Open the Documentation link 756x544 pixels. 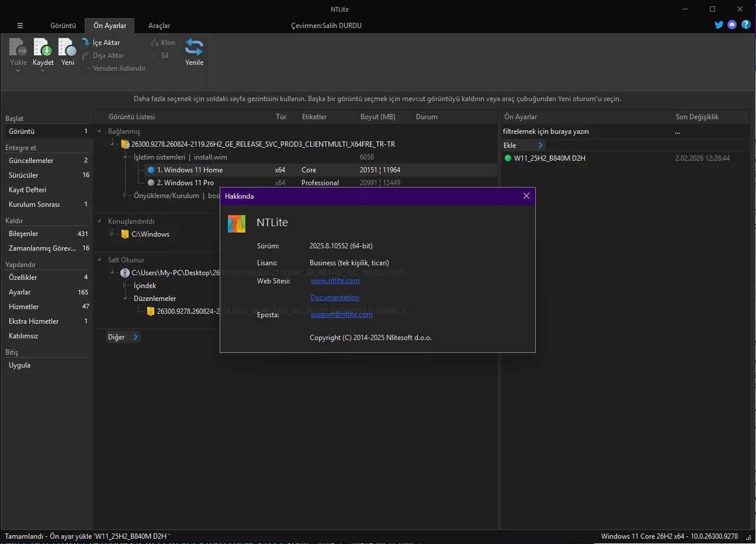point(335,297)
